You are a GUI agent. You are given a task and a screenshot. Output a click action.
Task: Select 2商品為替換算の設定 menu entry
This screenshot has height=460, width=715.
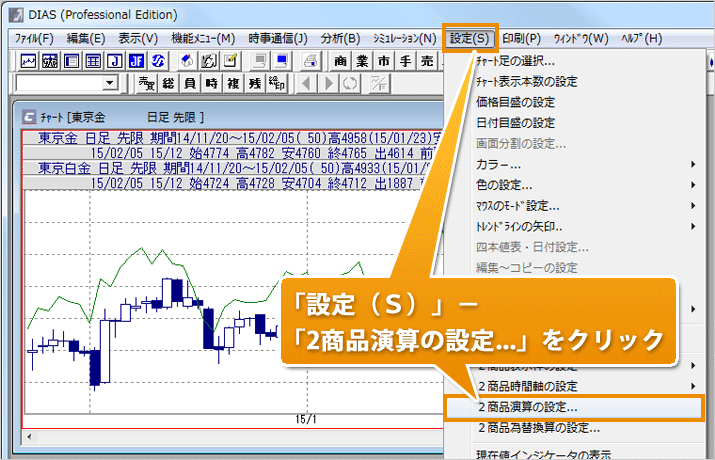click(538, 429)
